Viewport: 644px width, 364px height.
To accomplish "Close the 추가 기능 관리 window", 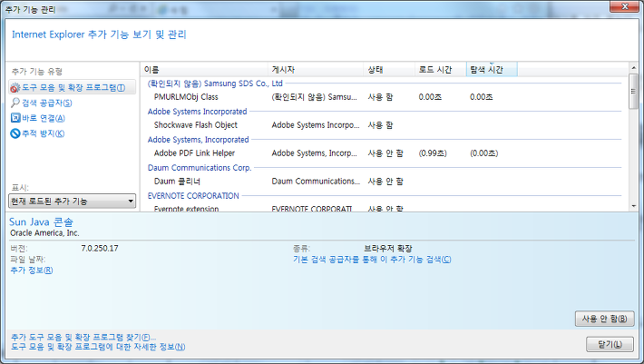I will [x=624, y=6].
